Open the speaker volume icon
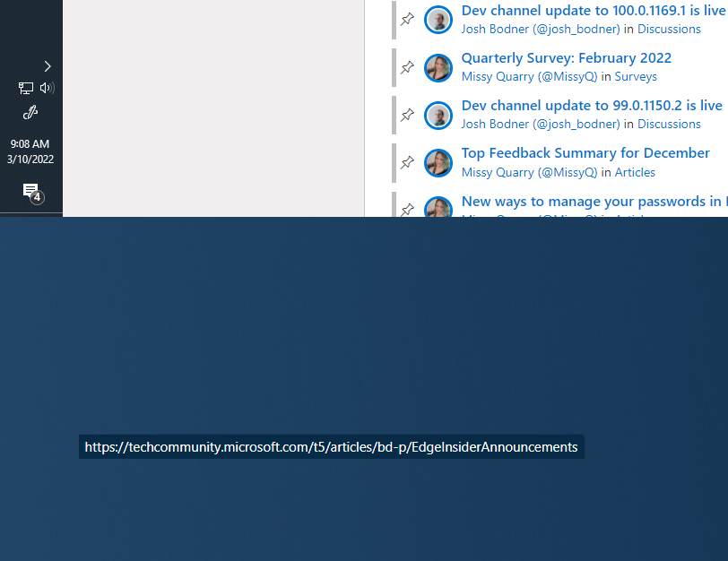The image size is (728, 561). tap(46, 88)
